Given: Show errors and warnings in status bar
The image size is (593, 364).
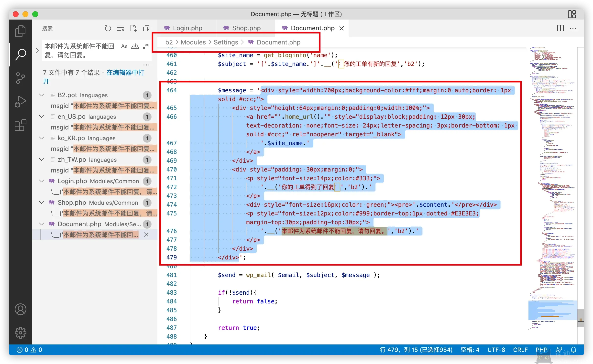Looking at the screenshot, I should tap(29, 350).
